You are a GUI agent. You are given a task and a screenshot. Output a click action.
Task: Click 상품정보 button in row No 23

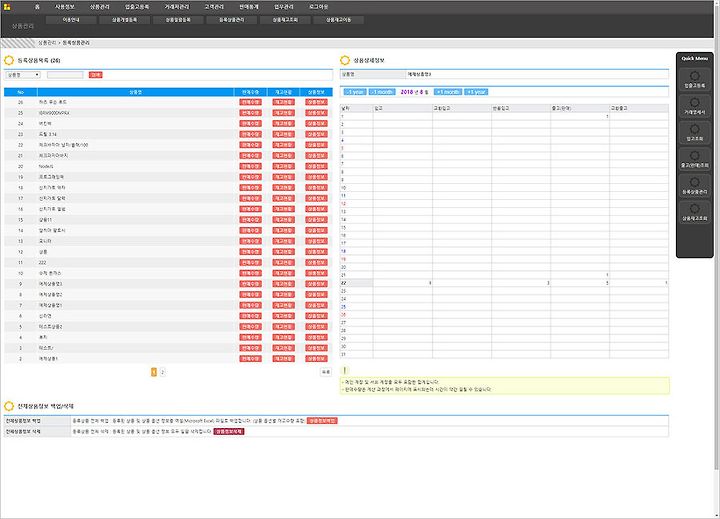[x=316, y=134]
